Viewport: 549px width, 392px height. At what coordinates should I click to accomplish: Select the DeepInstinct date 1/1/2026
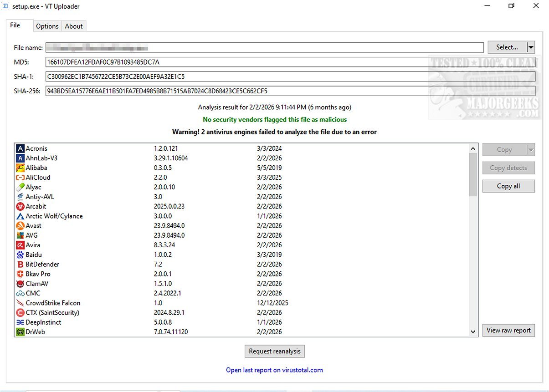tap(269, 322)
